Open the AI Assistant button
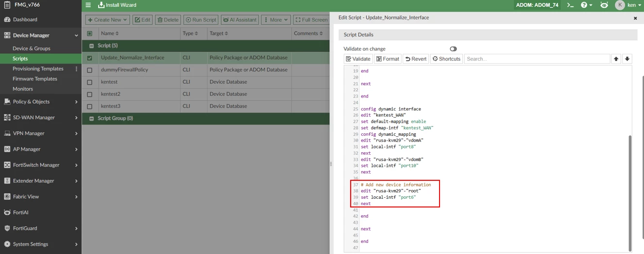This screenshot has height=254, width=644. click(x=240, y=20)
